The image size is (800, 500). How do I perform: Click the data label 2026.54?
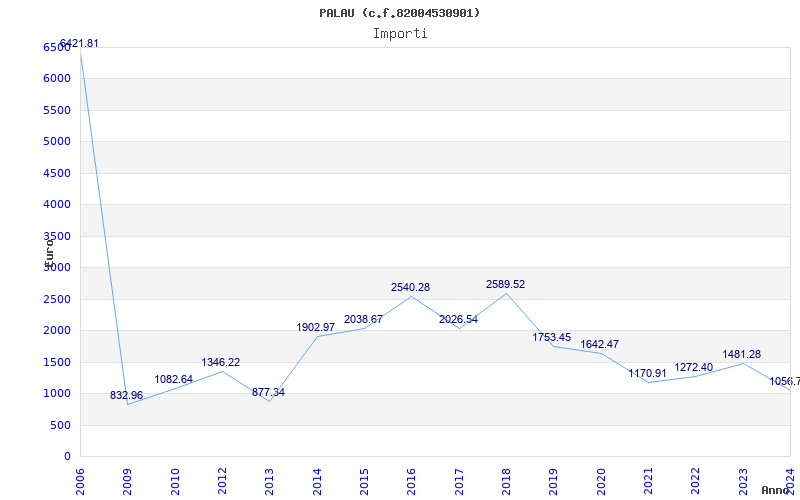(458, 319)
